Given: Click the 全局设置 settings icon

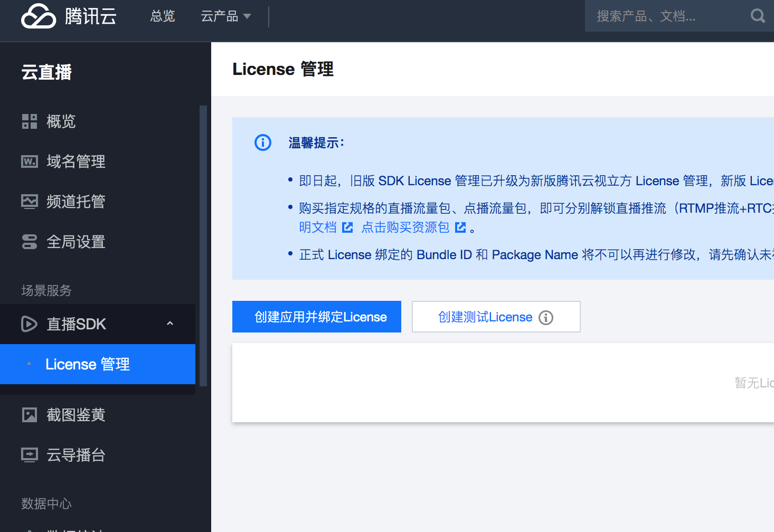Looking at the screenshot, I should click(30, 242).
